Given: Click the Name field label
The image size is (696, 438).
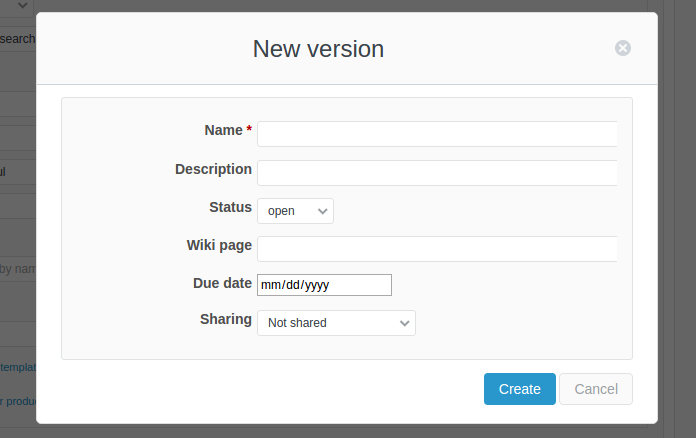Looking at the screenshot, I should [x=223, y=130].
